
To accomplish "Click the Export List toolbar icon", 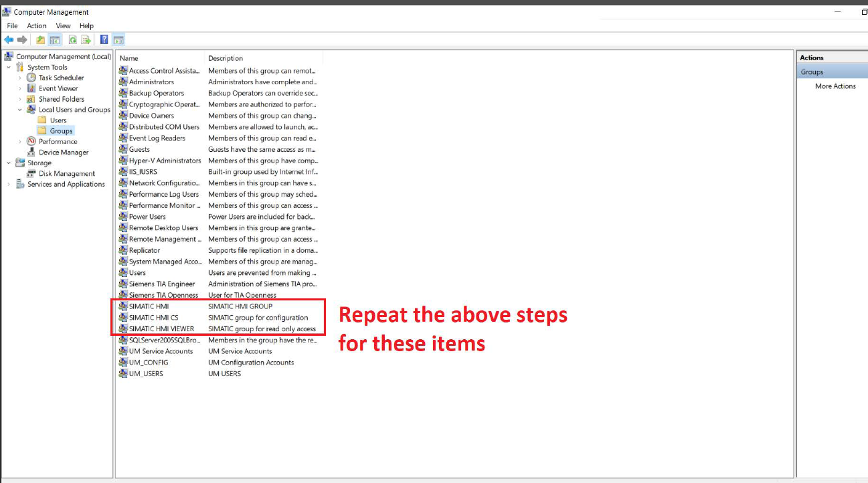I will coord(86,40).
